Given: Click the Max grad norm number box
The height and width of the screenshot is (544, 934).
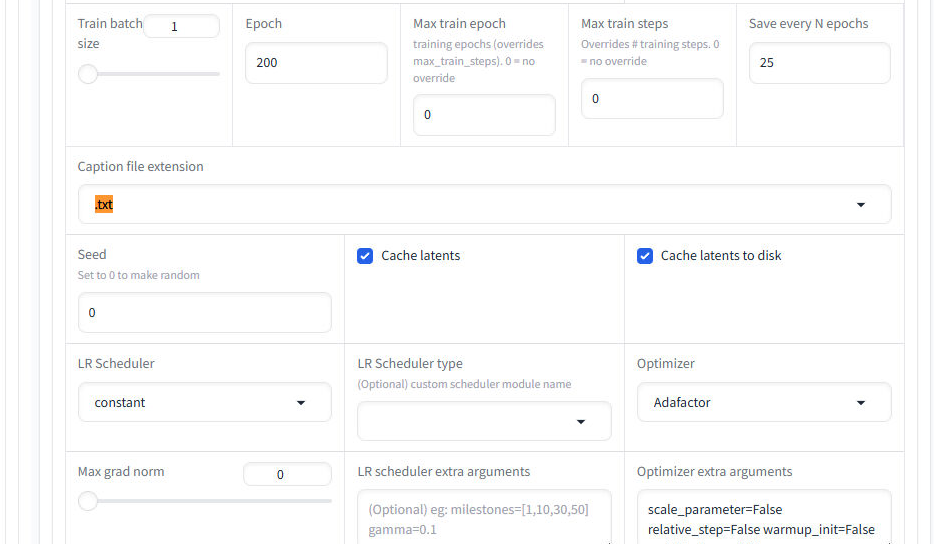Looking at the screenshot, I should click(287, 475).
